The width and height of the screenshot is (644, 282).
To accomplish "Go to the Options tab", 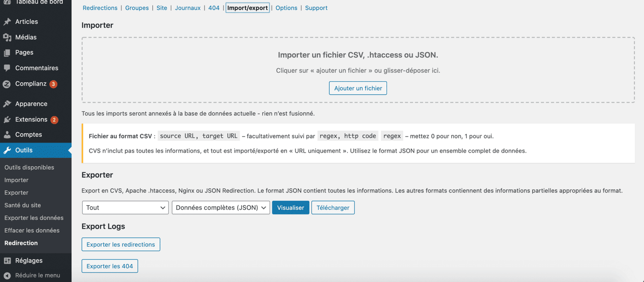I will click(x=287, y=8).
